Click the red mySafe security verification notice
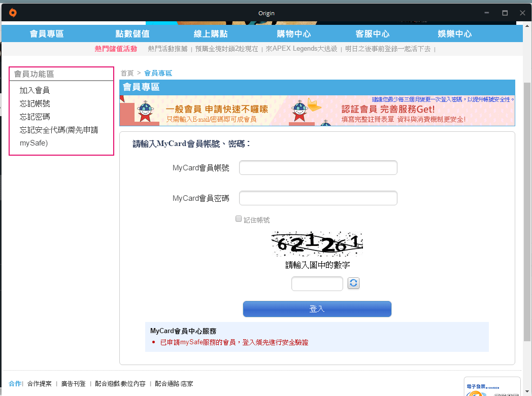532x396 pixels. click(x=234, y=342)
